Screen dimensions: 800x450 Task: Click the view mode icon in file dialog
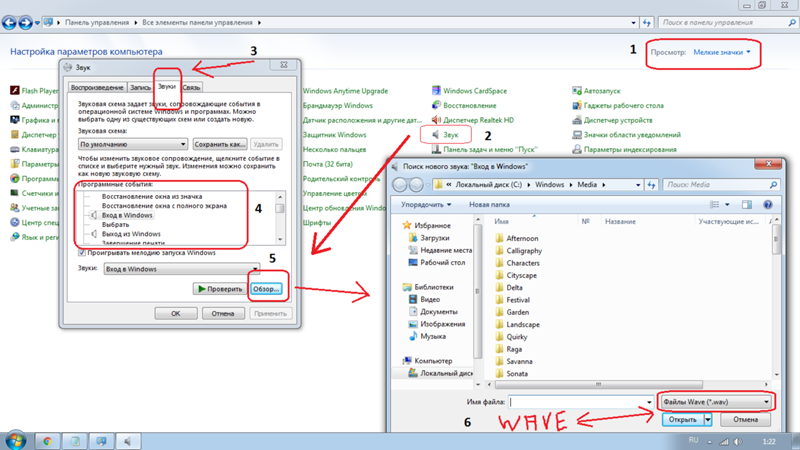pos(714,205)
